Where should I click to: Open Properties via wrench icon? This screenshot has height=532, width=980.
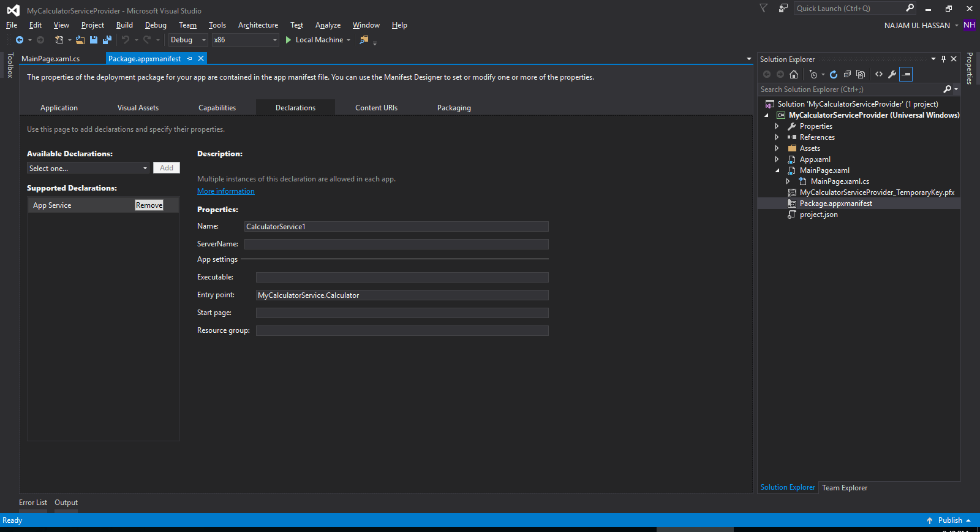point(892,74)
